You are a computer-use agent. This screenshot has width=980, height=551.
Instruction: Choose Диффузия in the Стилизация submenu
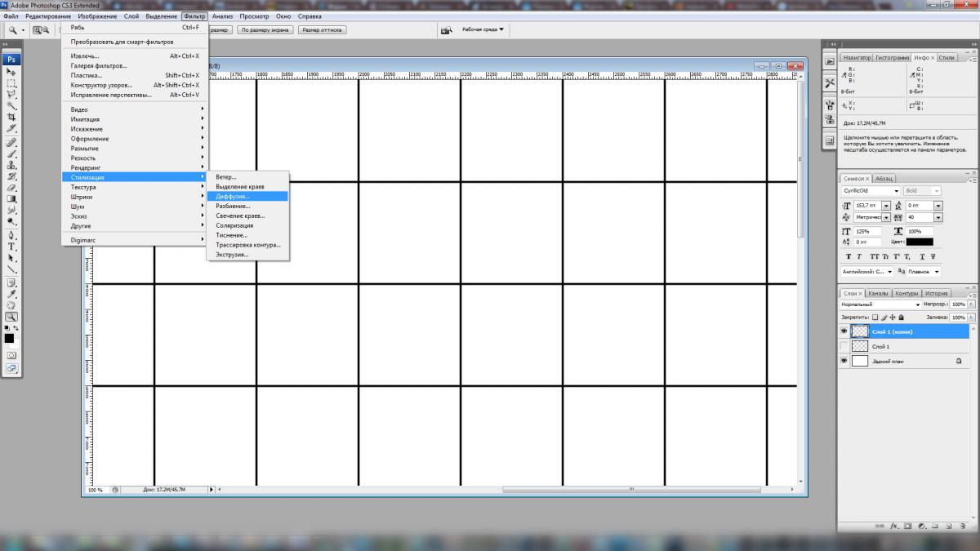click(x=247, y=197)
